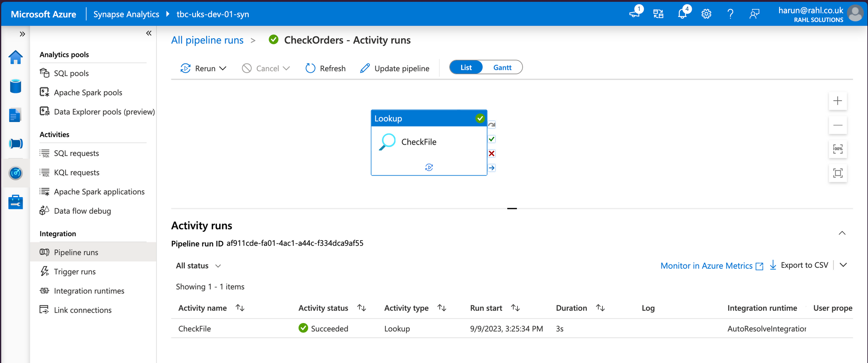The height and width of the screenshot is (363, 868).
Task: Reset canvas zoom to 100%
Action: tap(838, 149)
